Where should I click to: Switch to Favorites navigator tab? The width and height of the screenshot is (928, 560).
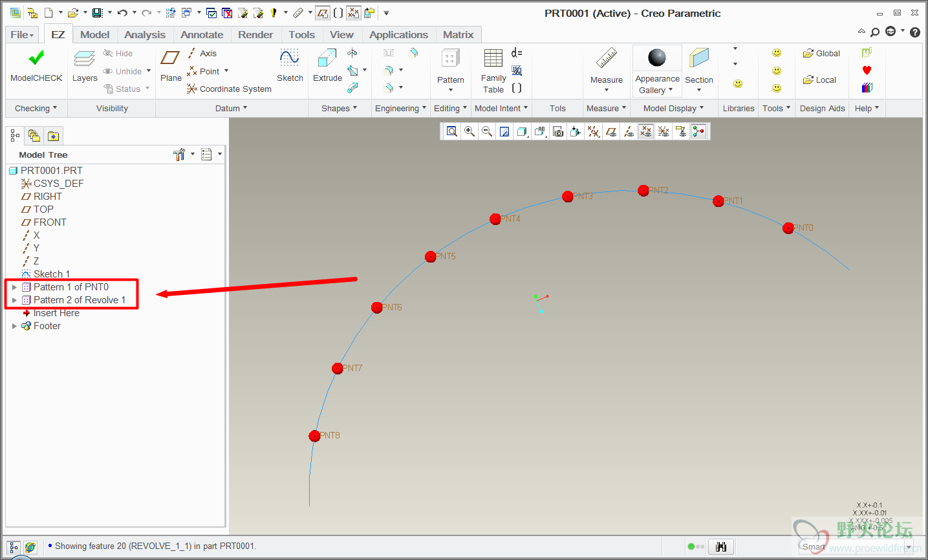point(53,136)
